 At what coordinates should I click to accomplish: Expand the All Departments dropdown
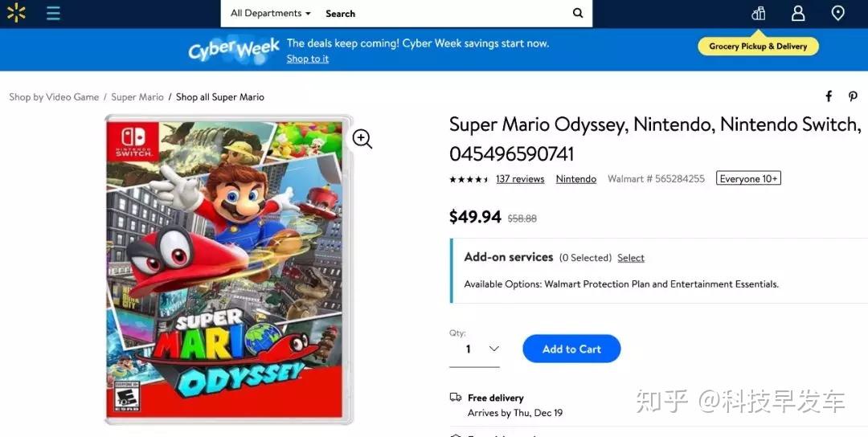[271, 14]
